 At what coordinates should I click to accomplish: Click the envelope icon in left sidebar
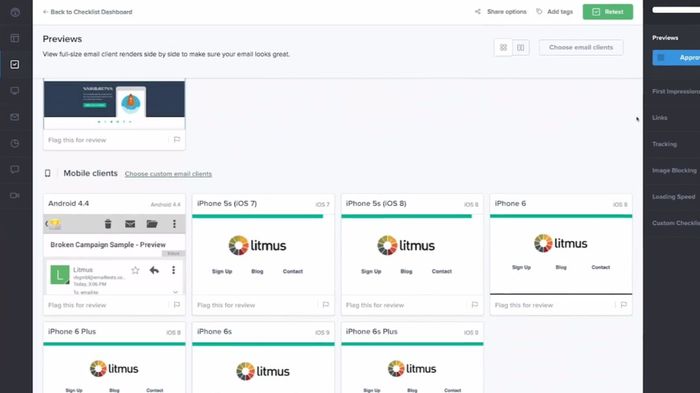(15, 117)
